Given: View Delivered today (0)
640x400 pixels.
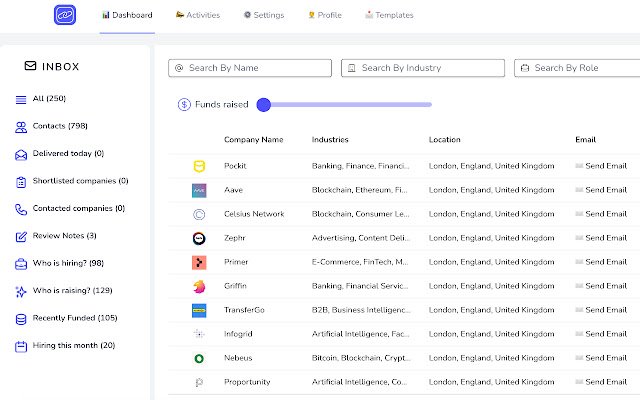Looking at the screenshot, I should coord(68,153).
